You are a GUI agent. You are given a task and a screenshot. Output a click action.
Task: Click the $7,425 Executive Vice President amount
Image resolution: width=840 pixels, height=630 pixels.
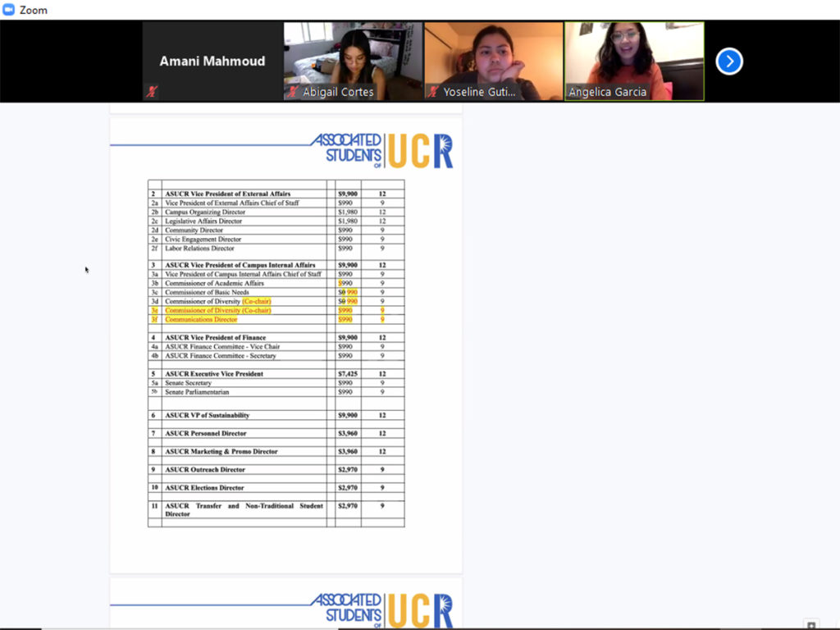pyautogui.click(x=347, y=374)
